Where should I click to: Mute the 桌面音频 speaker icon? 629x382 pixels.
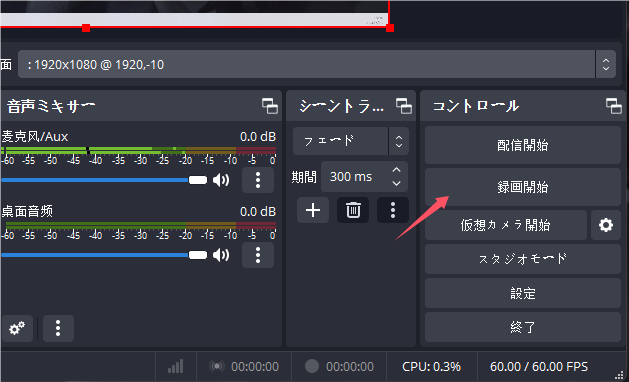[x=221, y=255]
